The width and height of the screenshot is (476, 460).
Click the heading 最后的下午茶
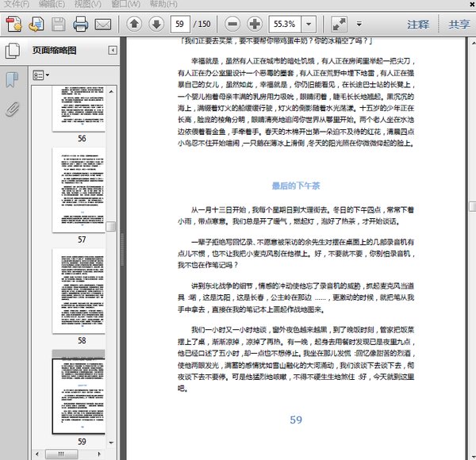(296, 186)
